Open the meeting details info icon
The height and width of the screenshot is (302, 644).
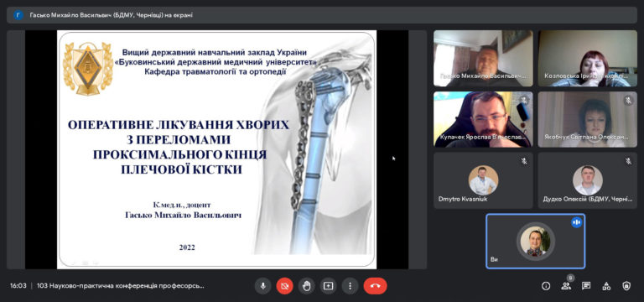click(x=546, y=286)
